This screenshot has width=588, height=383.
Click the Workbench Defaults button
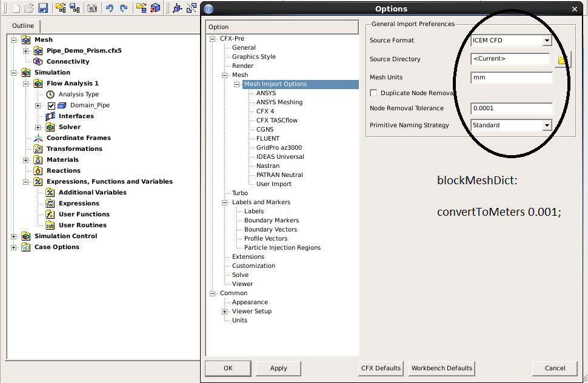tap(441, 368)
